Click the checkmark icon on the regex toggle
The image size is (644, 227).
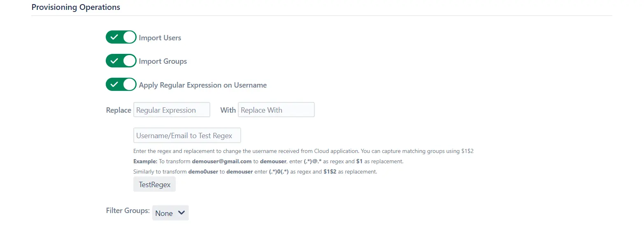click(114, 85)
